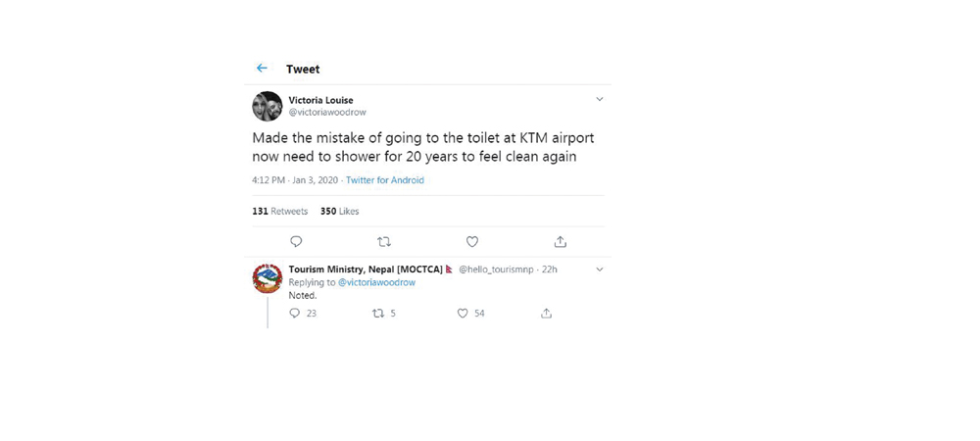
Task: View the 350 Likes list
Action: [340, 212]
